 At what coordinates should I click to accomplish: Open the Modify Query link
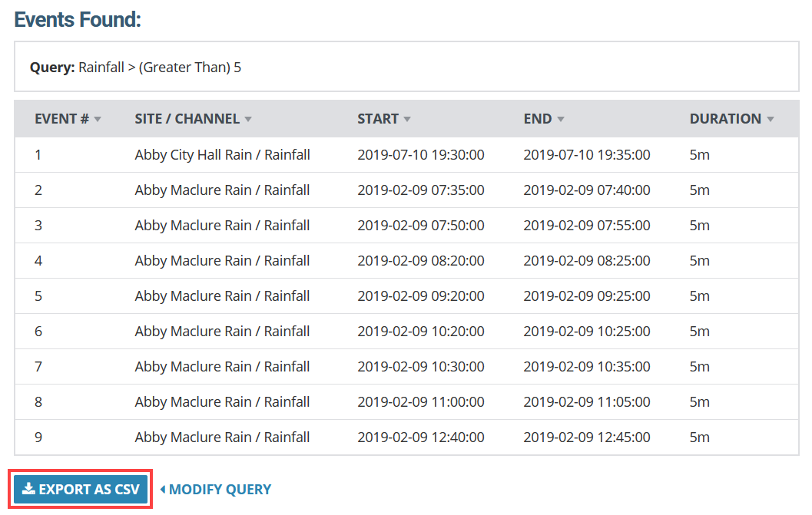[x=220, y=489]
